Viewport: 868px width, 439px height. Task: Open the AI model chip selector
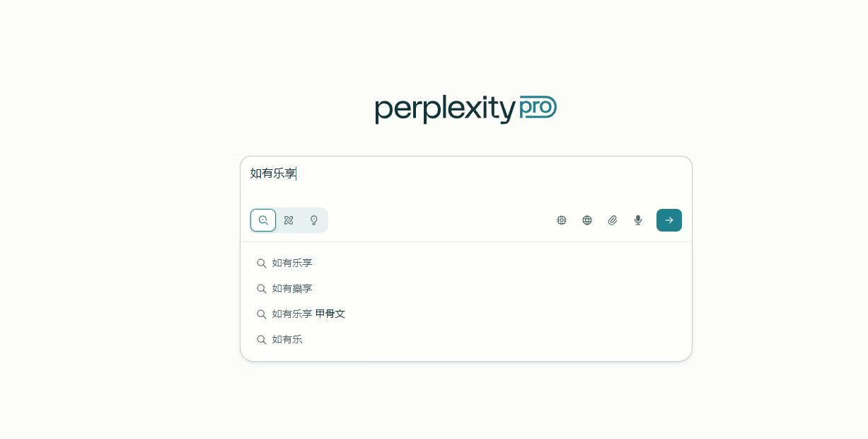point(562,220)
